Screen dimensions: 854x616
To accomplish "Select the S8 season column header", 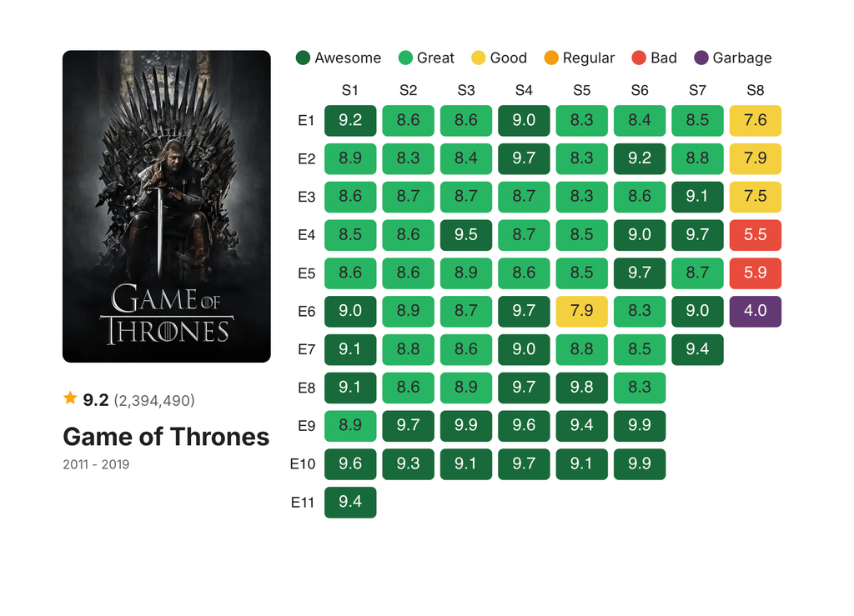I will 756,90.
